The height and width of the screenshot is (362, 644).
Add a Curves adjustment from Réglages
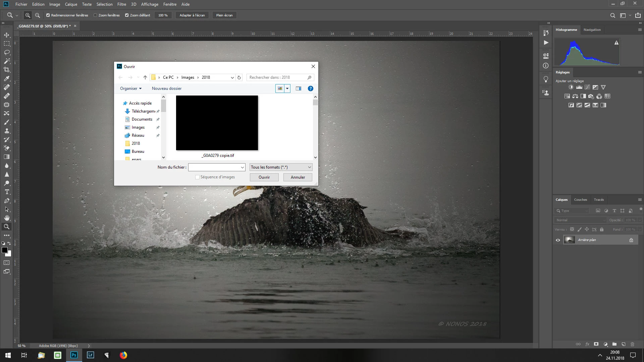click(x=587, y=87)
